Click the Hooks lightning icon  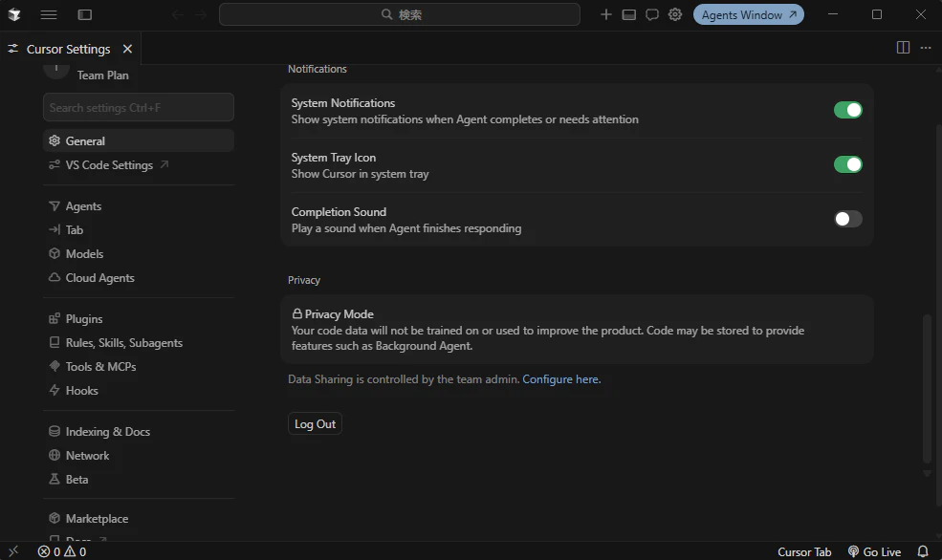click(55, 390)
